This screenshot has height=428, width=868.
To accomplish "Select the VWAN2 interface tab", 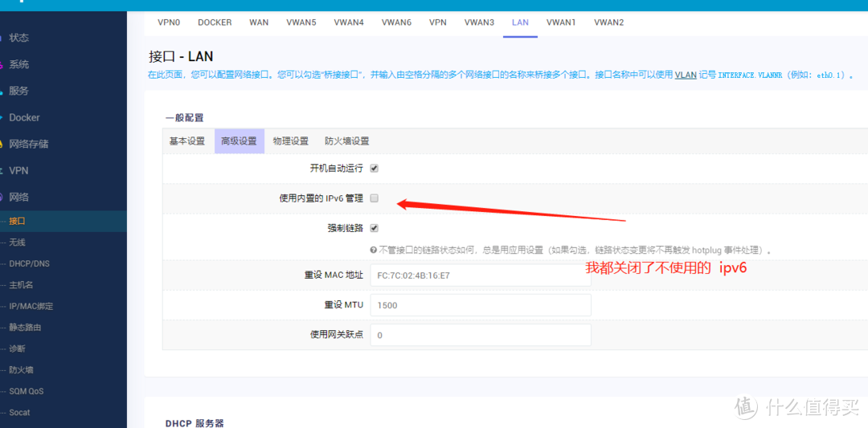I will (609, 22).
